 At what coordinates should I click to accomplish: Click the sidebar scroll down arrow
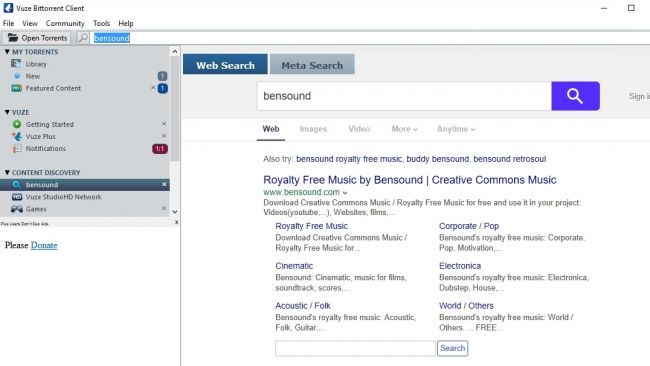tap(175, 212)
